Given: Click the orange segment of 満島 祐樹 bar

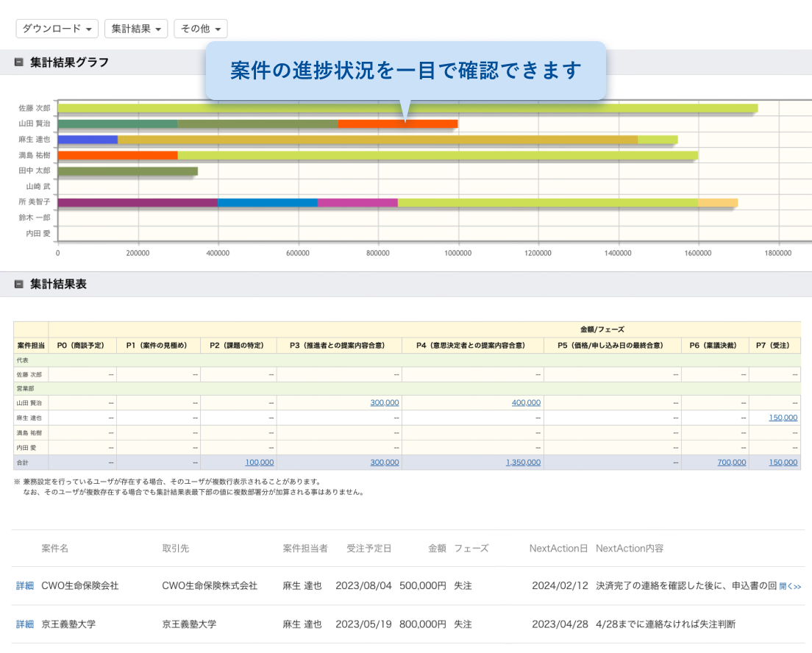Looking at the screenshot, I should pos(118,155).
